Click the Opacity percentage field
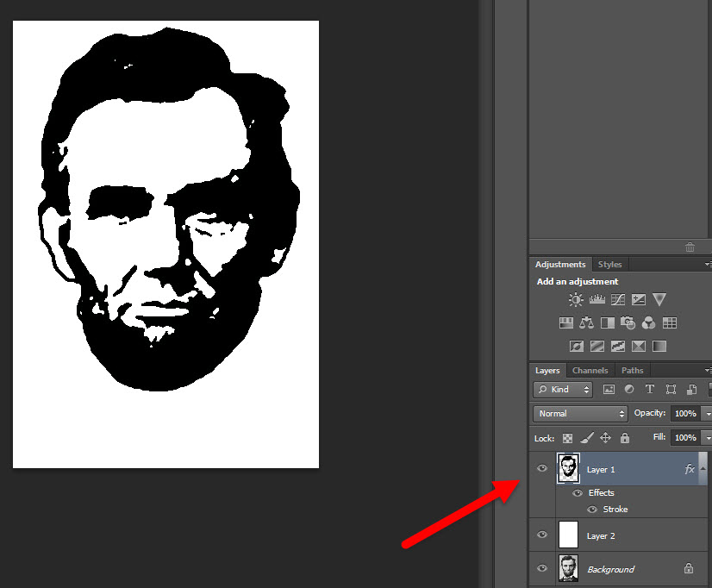 pyautogui.click(x=685, y=414)
